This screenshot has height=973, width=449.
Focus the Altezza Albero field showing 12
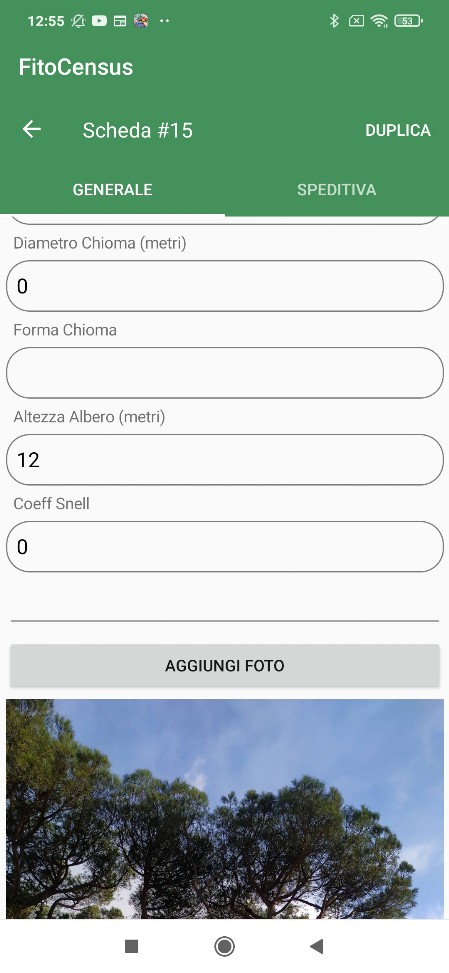coord(224,460)
